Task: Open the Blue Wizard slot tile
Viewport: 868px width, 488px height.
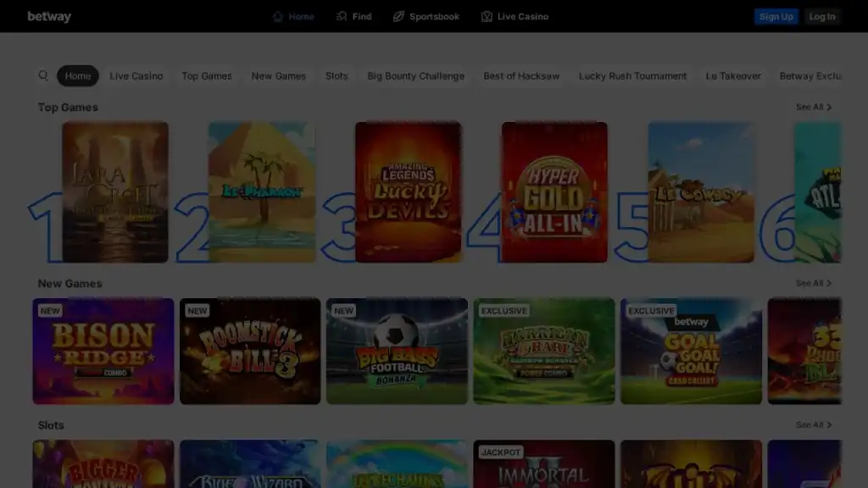Action: [250, 463]
